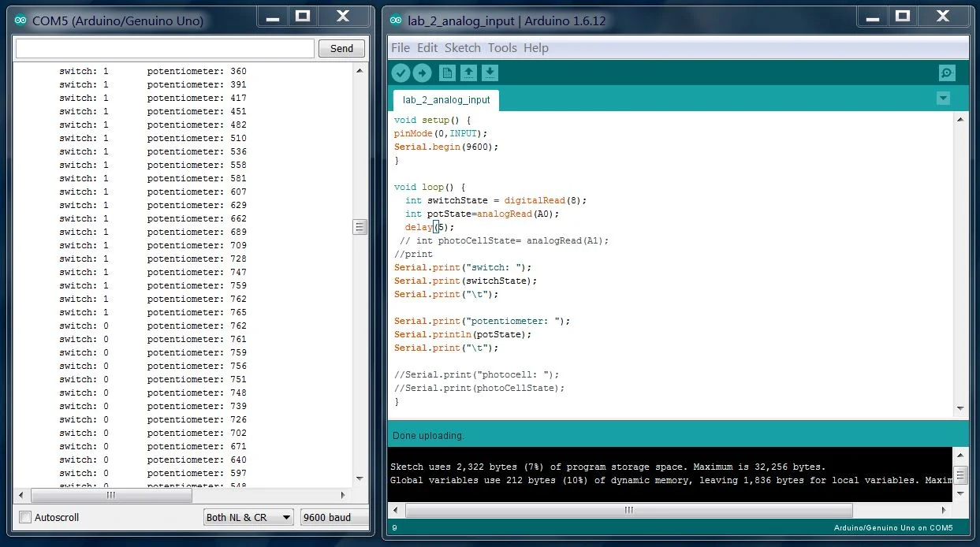Click 'Arduino/Genuino Uno on COM5' status text
The height and width of the screenshot is (547, 980).
pos(893,528)
